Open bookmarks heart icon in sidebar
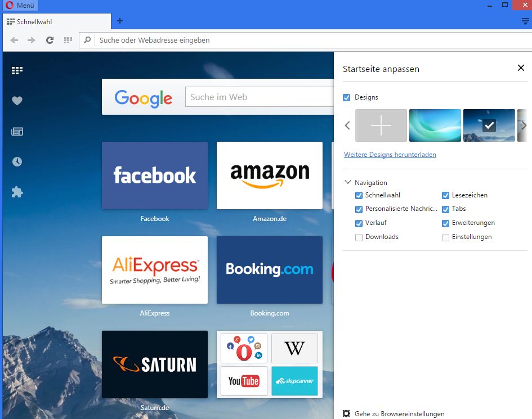 click(x=17, y=101)
